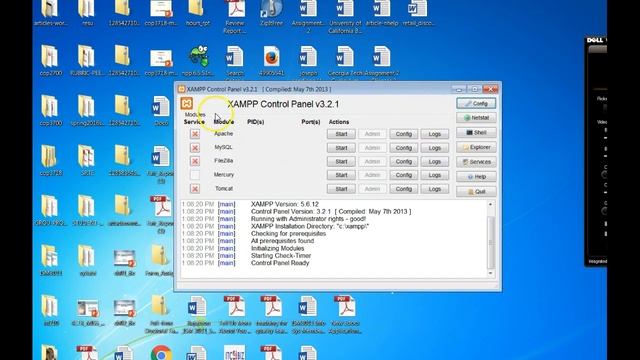Image resolution: width=640 pixels, height=360 pixels.
Task: Click the 'Control Panel Ready' log line
Action: click(x=280, y=263)
